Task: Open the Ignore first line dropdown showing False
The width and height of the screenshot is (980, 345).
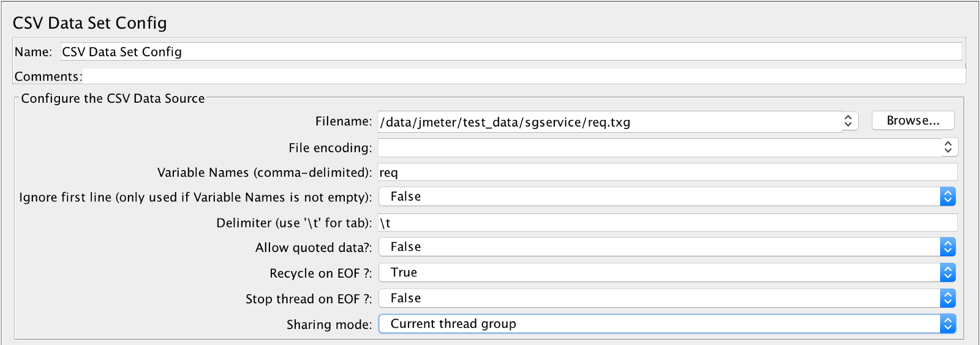Action: (x=659, y=196)
